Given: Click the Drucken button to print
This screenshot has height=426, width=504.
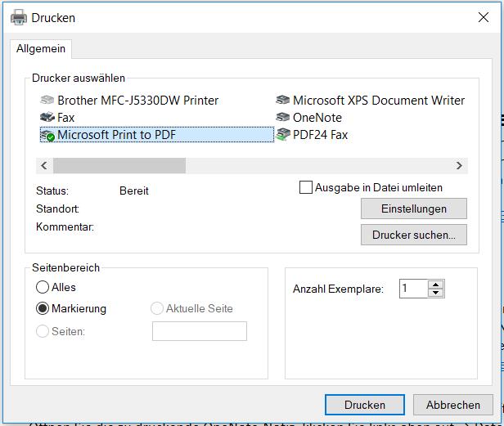Looking at the screenshot, I should point(365,405).
